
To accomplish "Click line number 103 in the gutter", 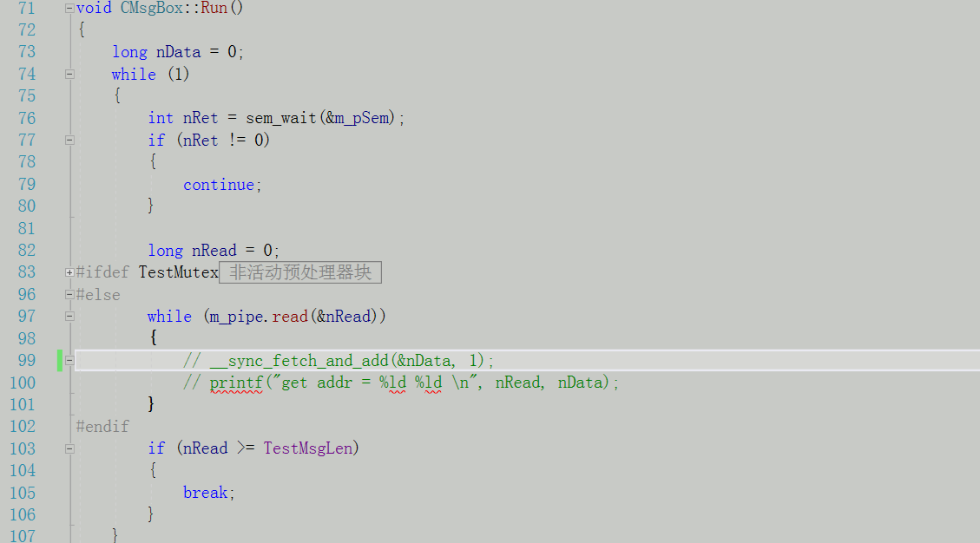I will pyautogui.click(x=23, y=448).
